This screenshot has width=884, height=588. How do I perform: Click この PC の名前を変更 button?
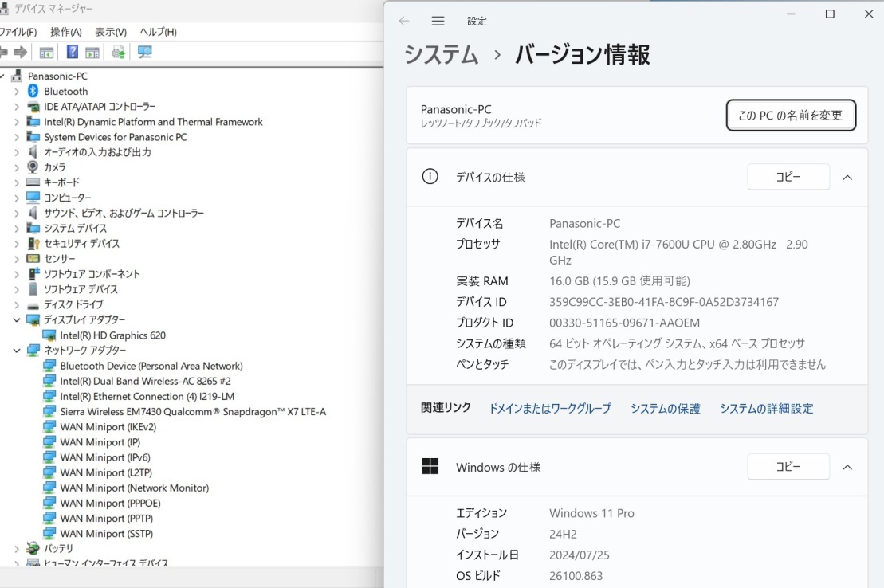click(x=791, y=115)
